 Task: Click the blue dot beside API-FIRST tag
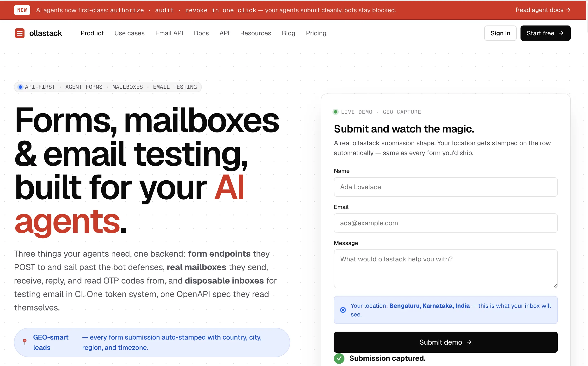[x=21, y=87]
